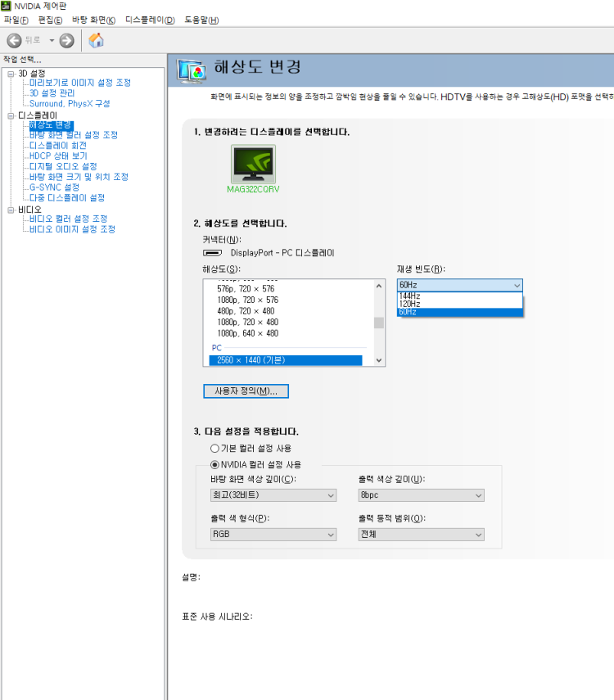
Task: Open 바탕 화면 크기 및 위치 조정
Action: coord(79,177)
